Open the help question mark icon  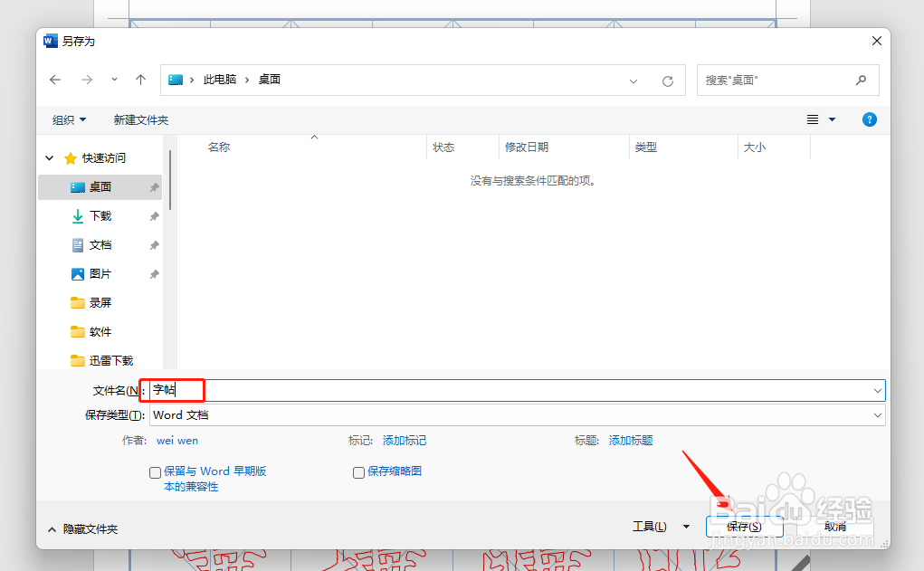(869, 119)
